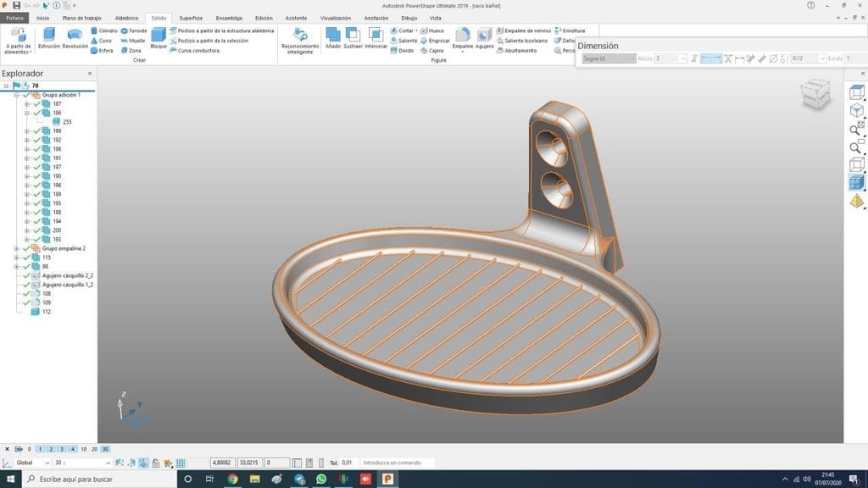
Task: Switch to the Superficie tab
Action: [191, 19]
